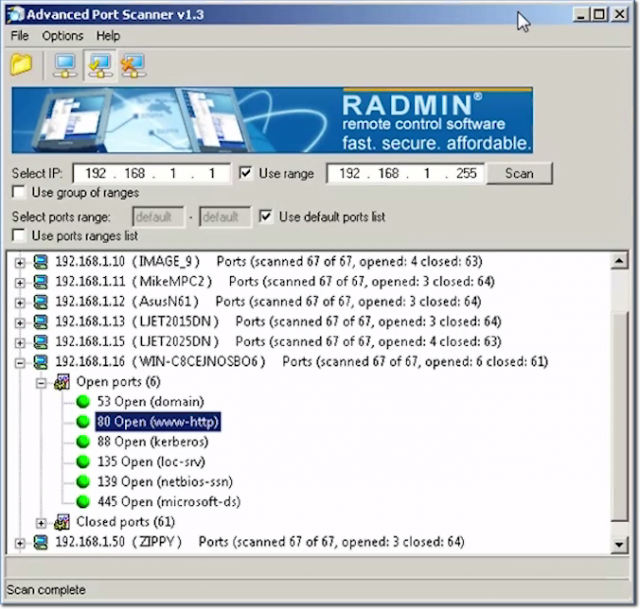The image size is (640, 609).
Task: Expand the 192.168.1.10 IMAGE_9 node
Action: click(20, 262)
